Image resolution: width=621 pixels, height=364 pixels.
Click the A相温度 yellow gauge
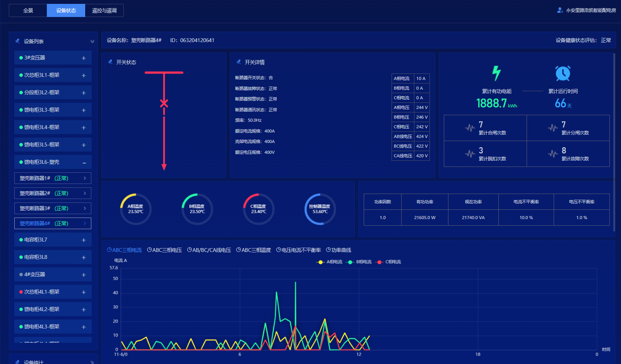click(136, 209)
